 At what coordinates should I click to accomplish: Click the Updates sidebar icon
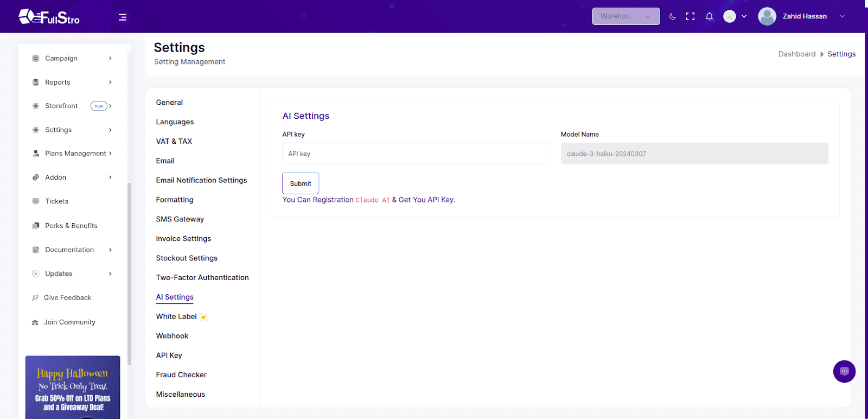tap(36, 274)
